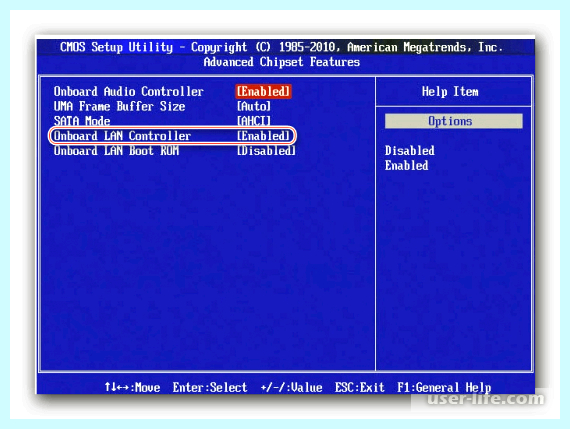The height and width of the screenshot is (429, 570).
Task: Change Onboard LAN Boot ROM [Disabled] value
Action: pos(266,151)
